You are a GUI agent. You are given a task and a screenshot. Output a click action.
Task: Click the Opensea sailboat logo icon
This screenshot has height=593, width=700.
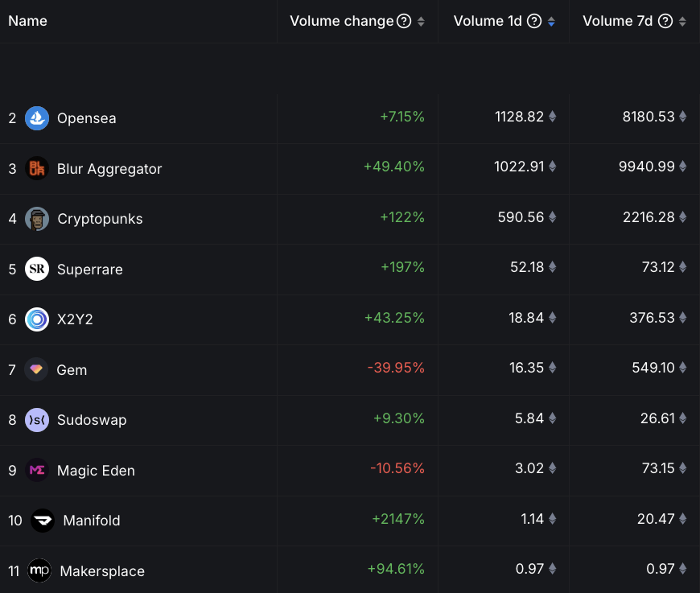click(37, 118)
